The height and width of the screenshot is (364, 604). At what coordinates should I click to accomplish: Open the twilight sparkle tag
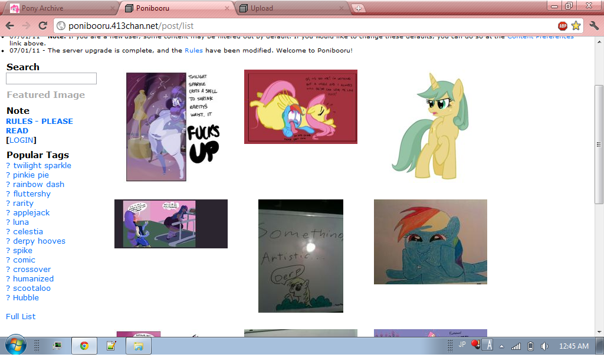click(42, 166)
